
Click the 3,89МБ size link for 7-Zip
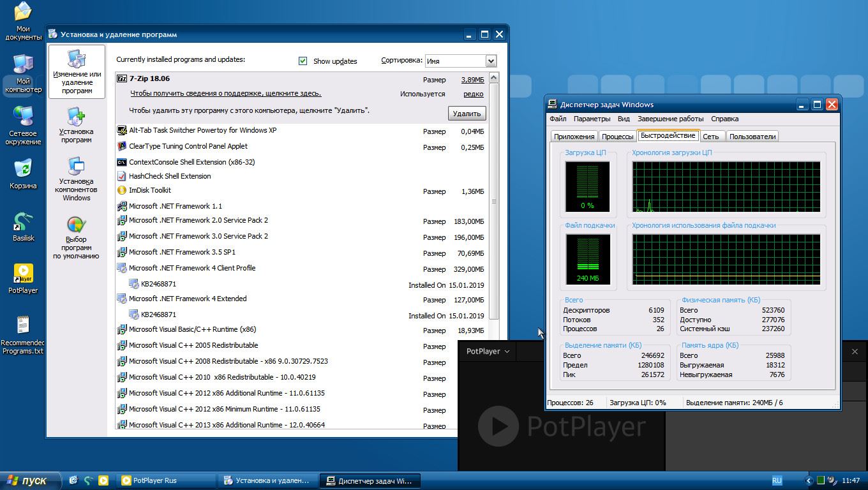coord(472,80)
